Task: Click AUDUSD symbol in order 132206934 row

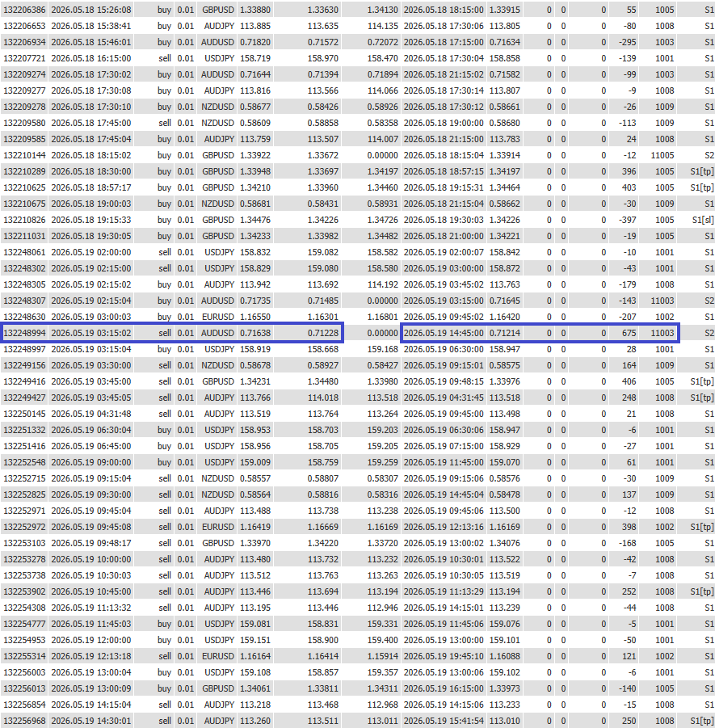Action: pos(217,42)
